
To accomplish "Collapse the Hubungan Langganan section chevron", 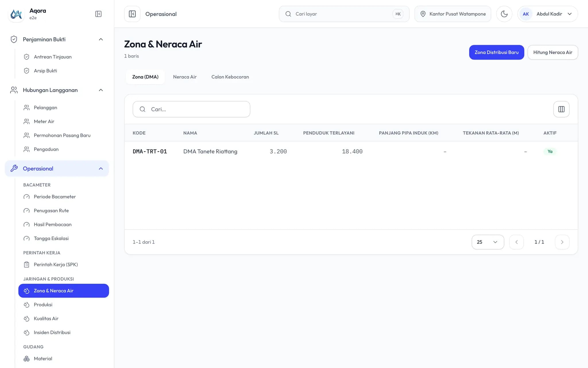I will 101,90.
